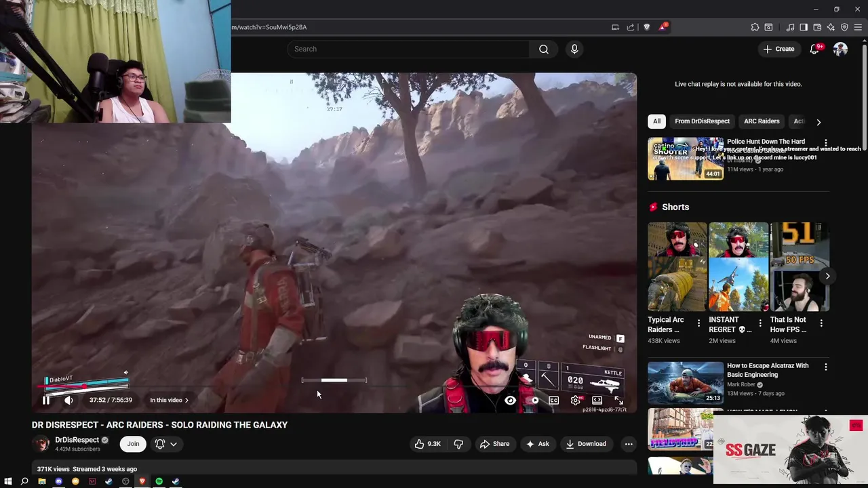Open options for the 'Typical Arc Raiders' short
The image size is (868, 488).
[x=698, y=323]
